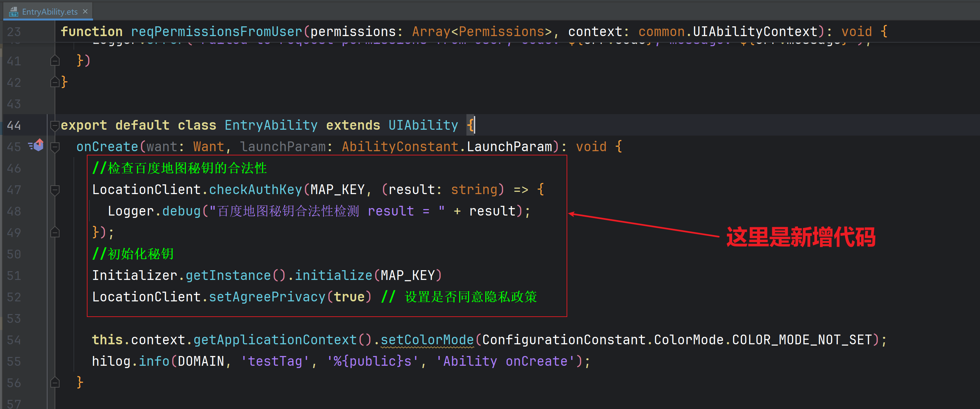Click the setAgreePrivacy method call
The height and width of the screenshot is (409, 980).
click(x=267, y=297)
